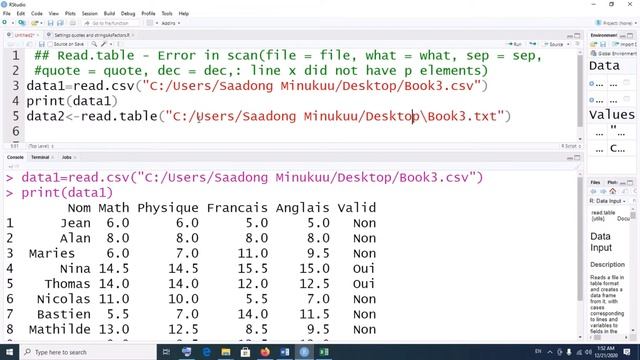The width and height of the screenshot is (640, 360).
Task: Open the (Top Level) scope dropdown
Action: tap(41, 146)
